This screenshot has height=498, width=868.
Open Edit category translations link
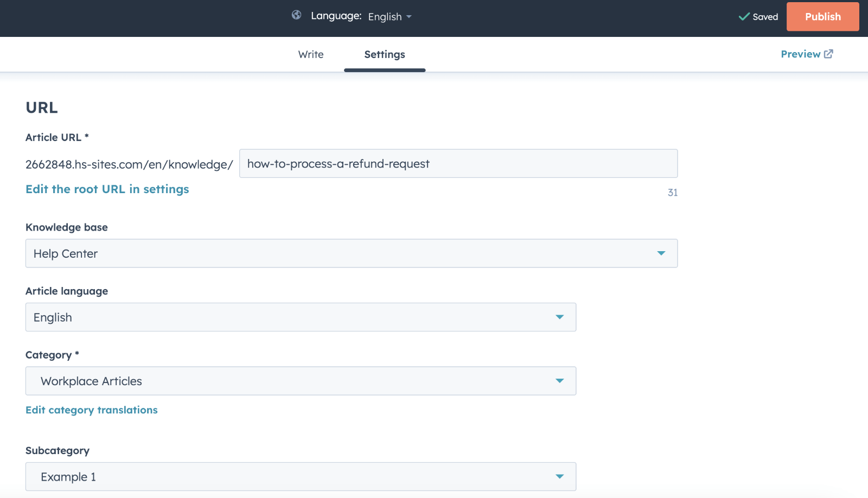pos(92,410)
